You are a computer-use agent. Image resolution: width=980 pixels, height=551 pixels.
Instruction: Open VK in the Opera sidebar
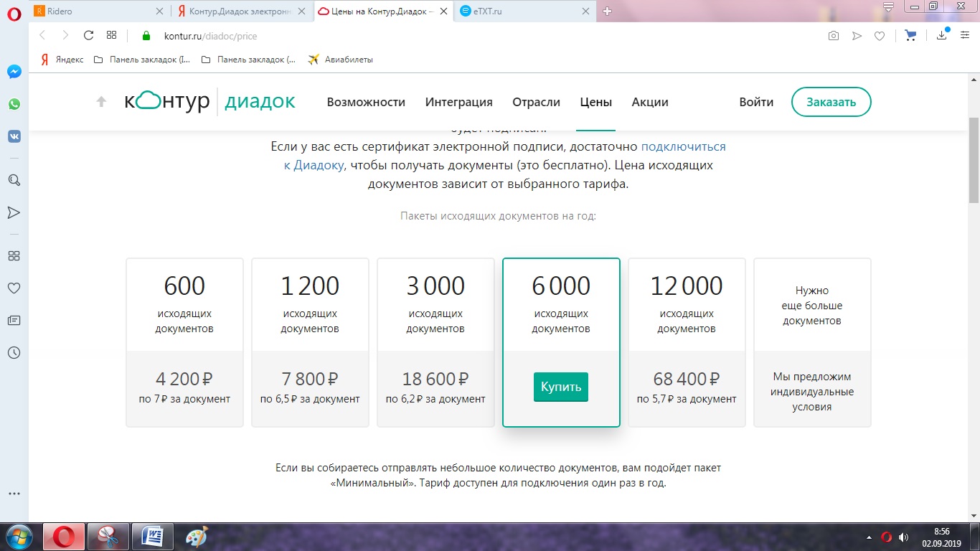[x=14, y=136]
